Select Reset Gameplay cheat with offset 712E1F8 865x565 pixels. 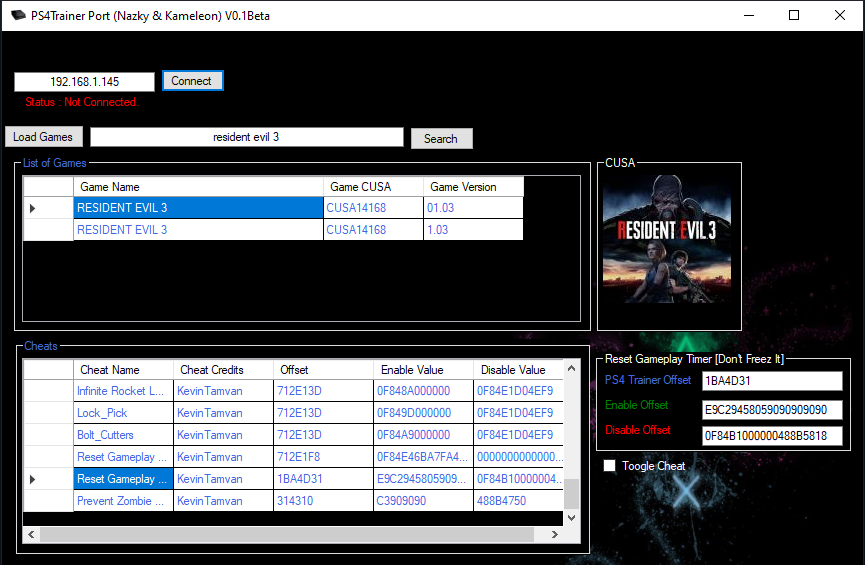[x=123, y=457]
